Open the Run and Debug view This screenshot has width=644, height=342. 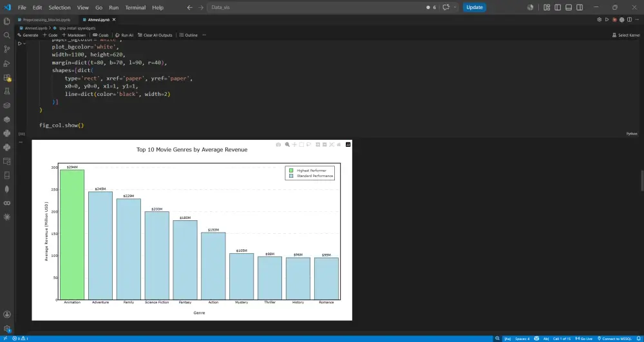(6, 63)
